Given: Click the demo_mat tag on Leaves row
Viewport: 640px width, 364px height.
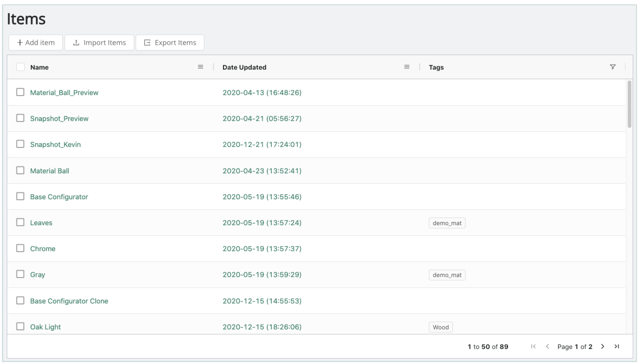Looking at the screenshot, I should [447, 223].
